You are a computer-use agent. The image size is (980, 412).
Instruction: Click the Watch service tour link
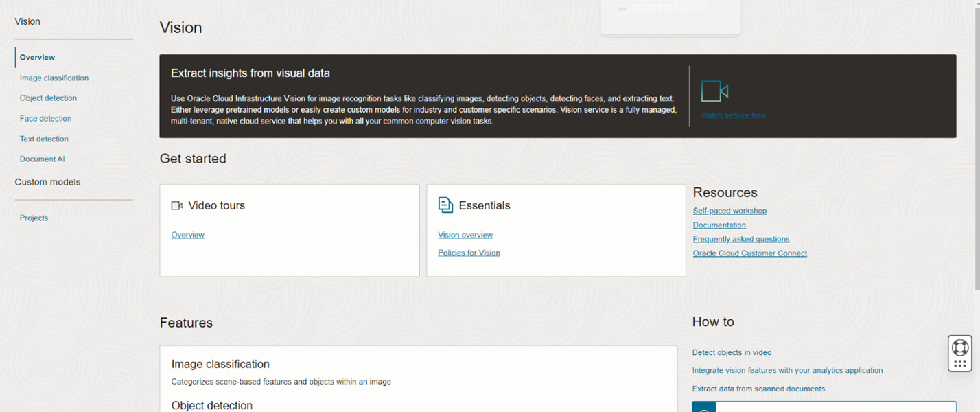point(732,115)
